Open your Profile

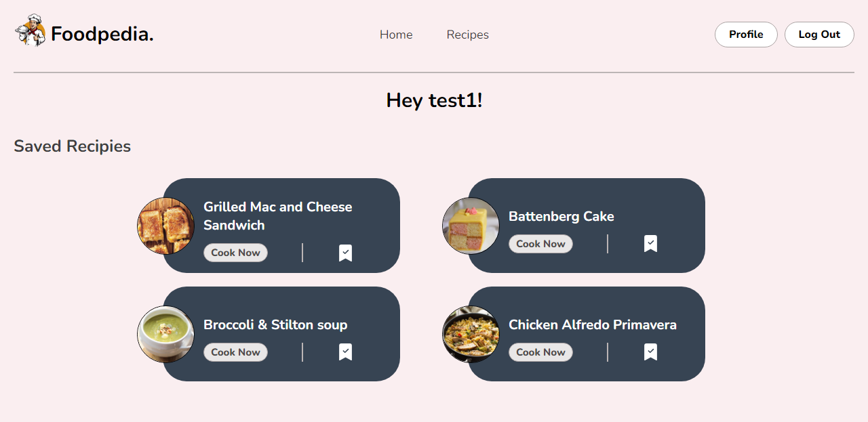[x=746, y=35]
